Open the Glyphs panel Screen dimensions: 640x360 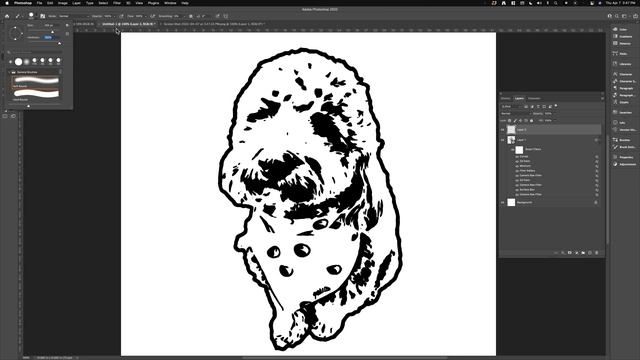(x=620, y=102)
